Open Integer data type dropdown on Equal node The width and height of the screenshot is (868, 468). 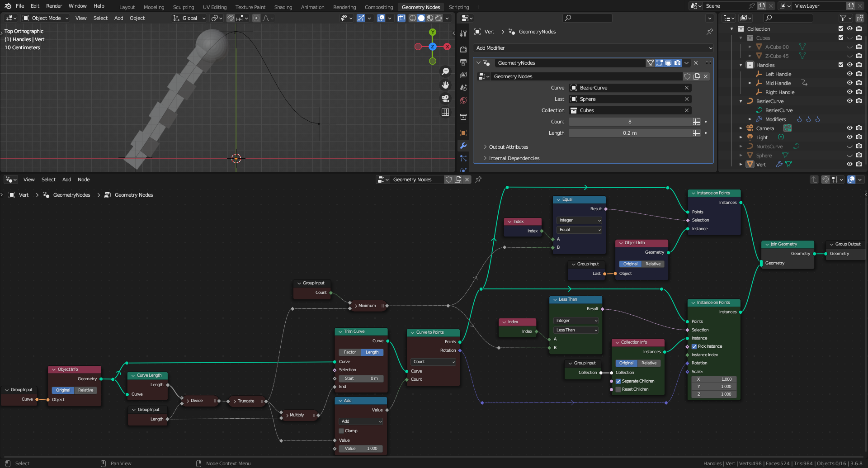579,220
